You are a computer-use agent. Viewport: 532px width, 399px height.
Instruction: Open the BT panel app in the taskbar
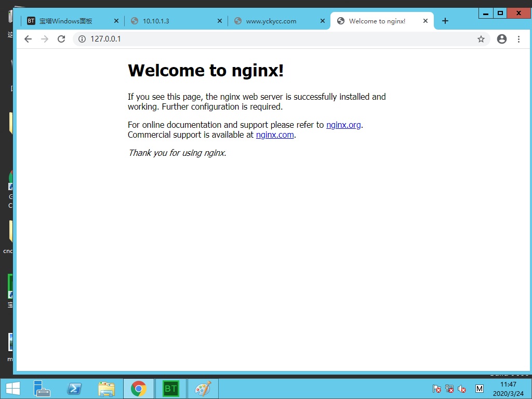click(170, 389)
